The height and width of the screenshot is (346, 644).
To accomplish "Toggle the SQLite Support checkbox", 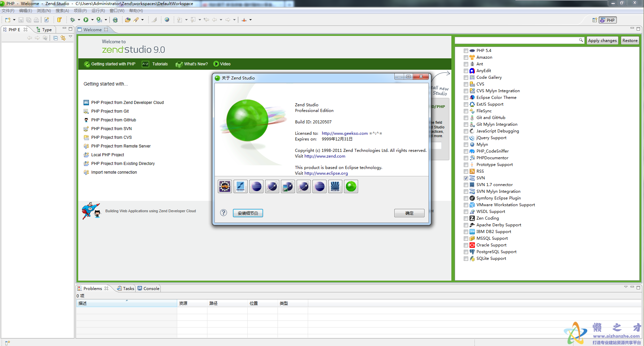I will [x=466, y=258].
